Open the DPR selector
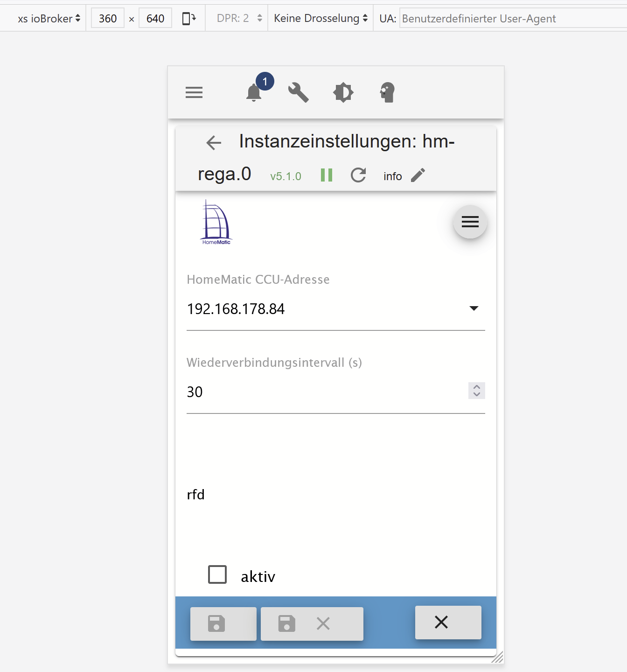 click(240, 18)
